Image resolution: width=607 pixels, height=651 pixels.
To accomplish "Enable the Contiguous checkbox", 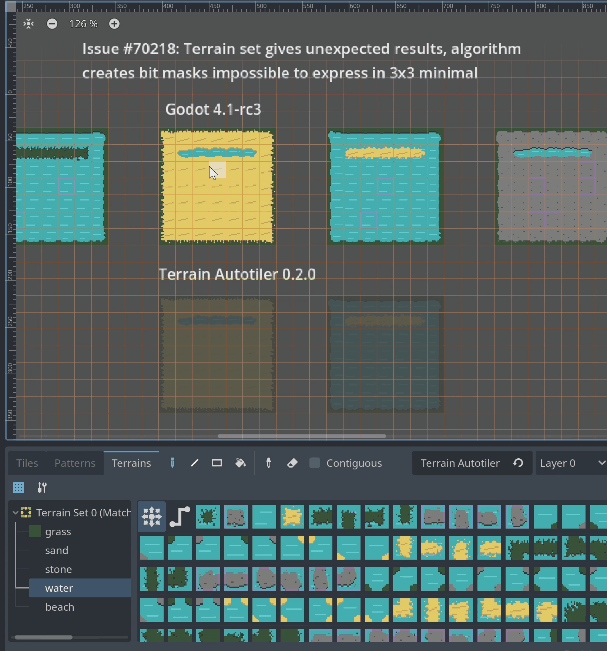I will tap(315, 463).
